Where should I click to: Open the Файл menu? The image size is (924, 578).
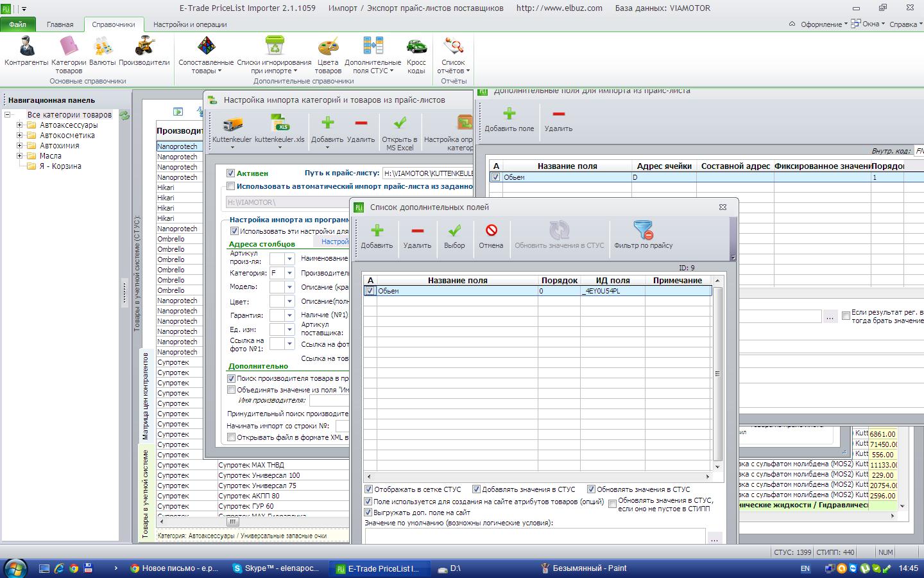(x=18, y=24)
